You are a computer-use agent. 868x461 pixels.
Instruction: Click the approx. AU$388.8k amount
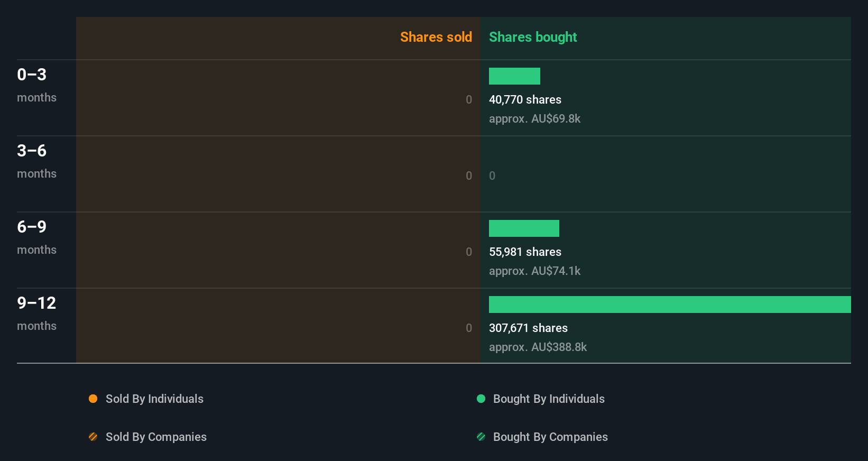(x=538, y=347)
